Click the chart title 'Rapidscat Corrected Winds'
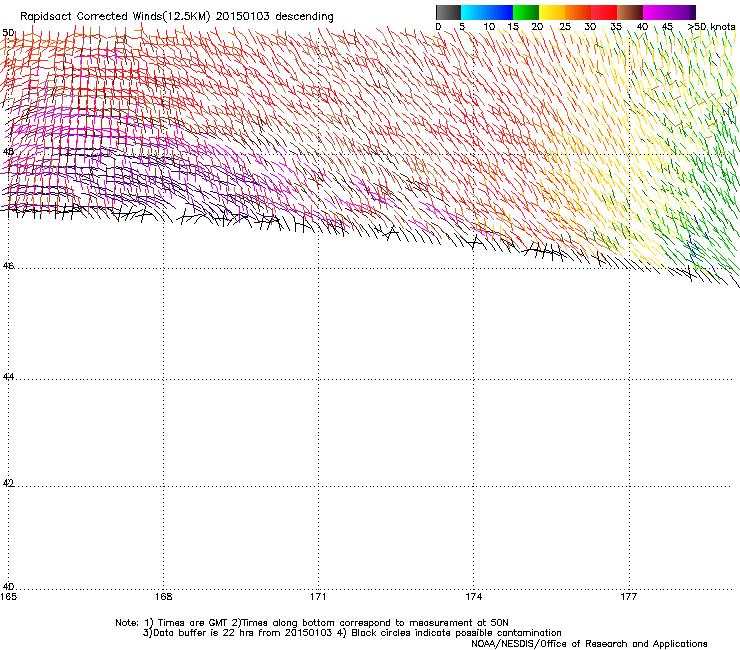 click(91, 16)
